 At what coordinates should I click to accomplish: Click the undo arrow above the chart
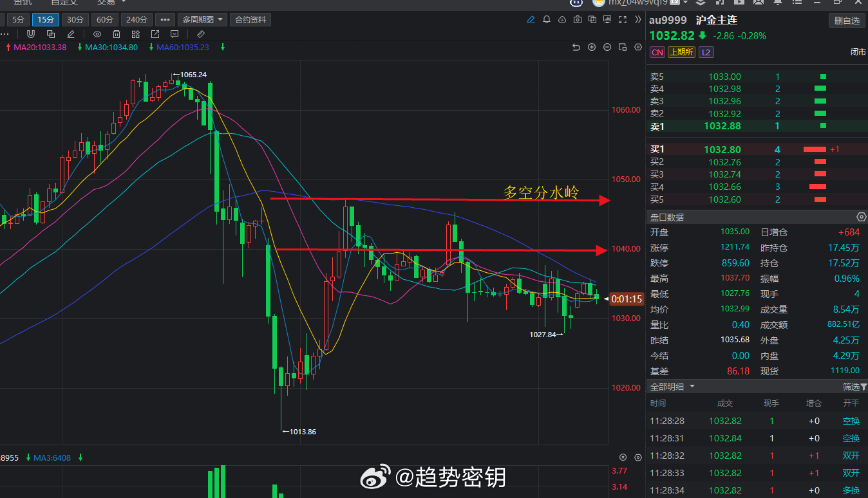pyautogui.click(x=576, y=47)
